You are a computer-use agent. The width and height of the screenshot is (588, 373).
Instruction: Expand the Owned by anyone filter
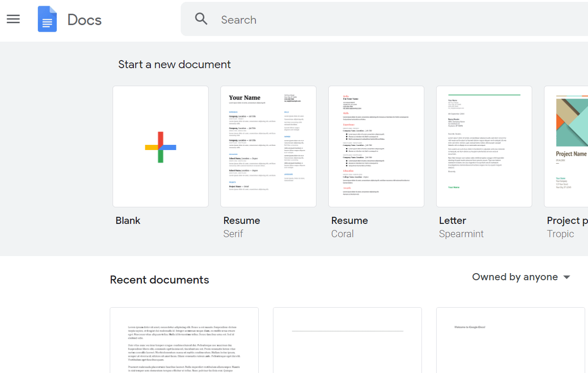[515, 277]
